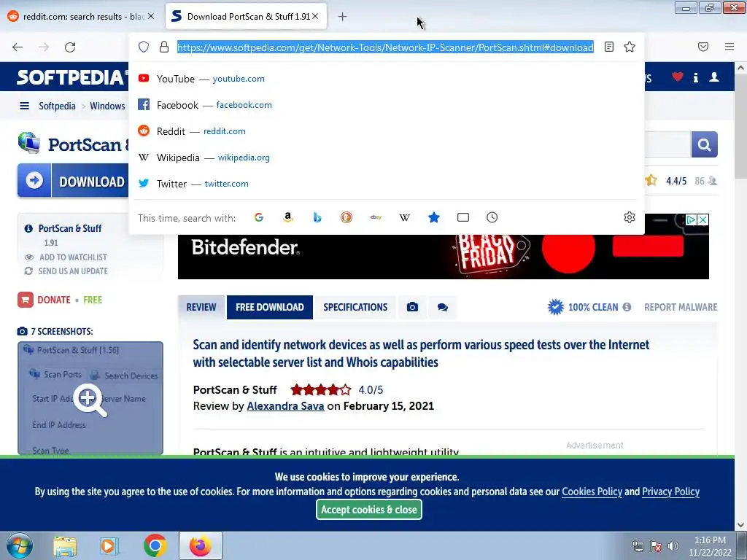This screenshot has height=560, width=747.
Task: Click the volume speaker tray icon
Action: pos(673,546)
